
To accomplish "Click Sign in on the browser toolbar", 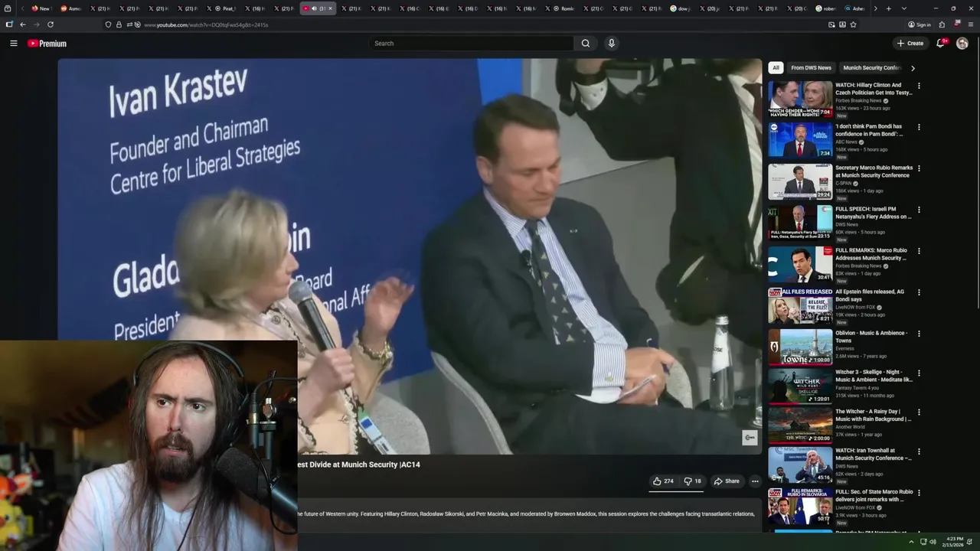I will click(x=919, y=24).
